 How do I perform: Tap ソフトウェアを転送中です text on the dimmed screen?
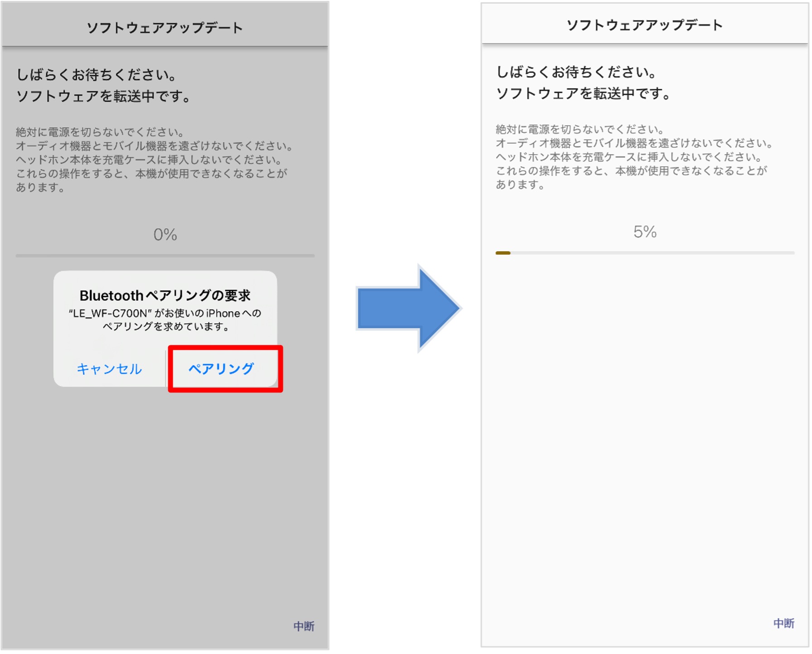[x=103, y=96]
